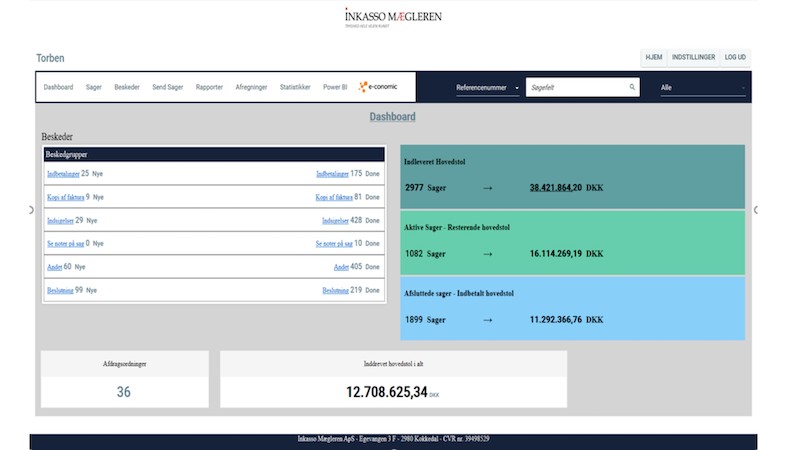Click arrow in Afsluttede sager row

(487, 320)
